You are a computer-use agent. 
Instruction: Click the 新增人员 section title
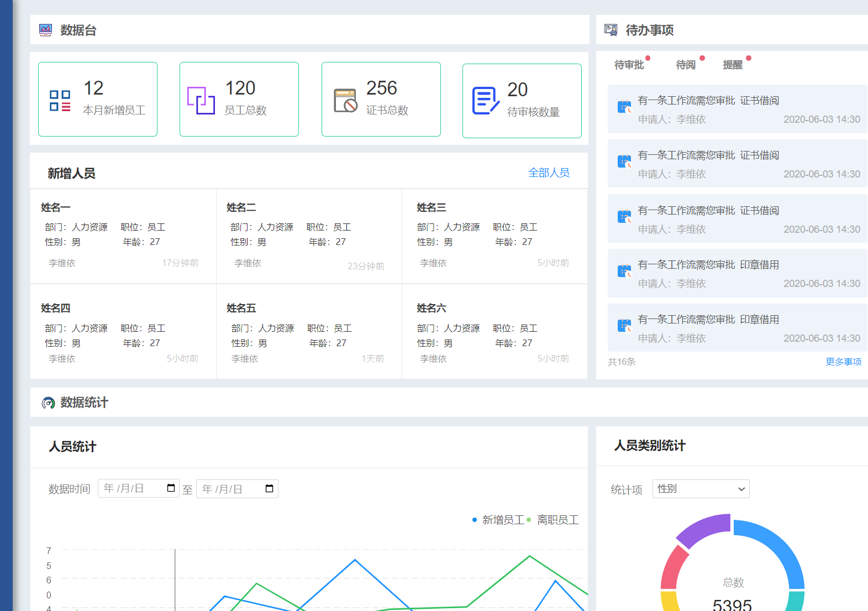(x=71, y=174)
